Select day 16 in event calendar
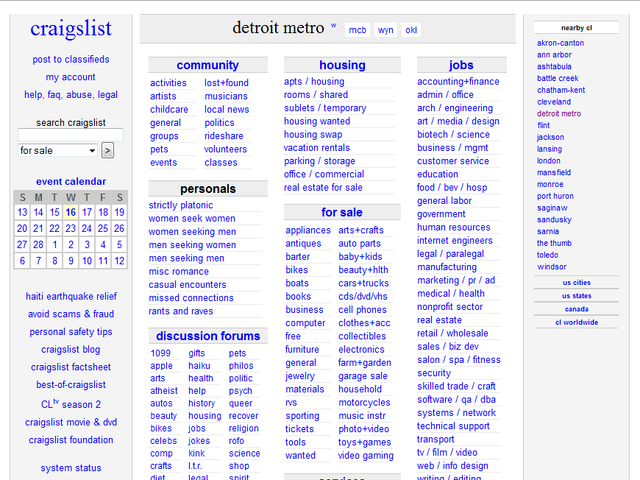Viewport: 640px width, 480px height. click(x=71, y=212)
